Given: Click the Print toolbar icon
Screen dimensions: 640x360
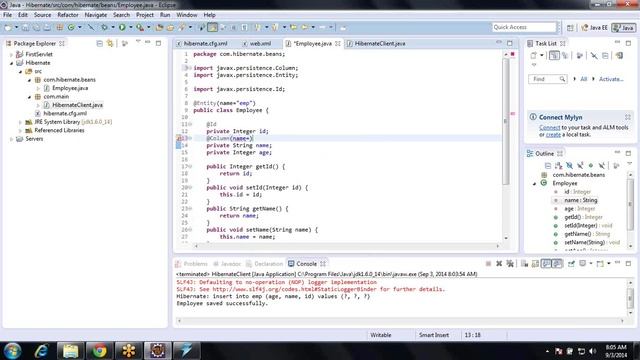Looking at the screenshot, I should tap(47, 27).
